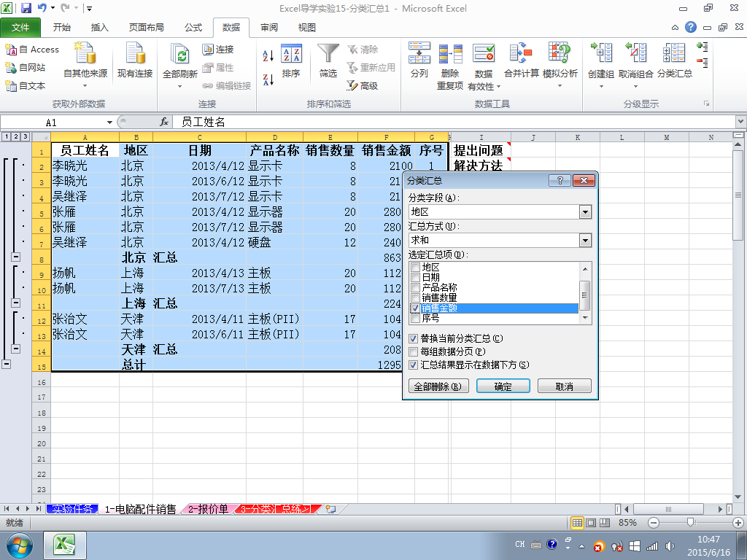Click vertical worksheet scrollbar thumb
This screenshot has height=560, width=747.
pyautogui.click(x=738, y=195)
